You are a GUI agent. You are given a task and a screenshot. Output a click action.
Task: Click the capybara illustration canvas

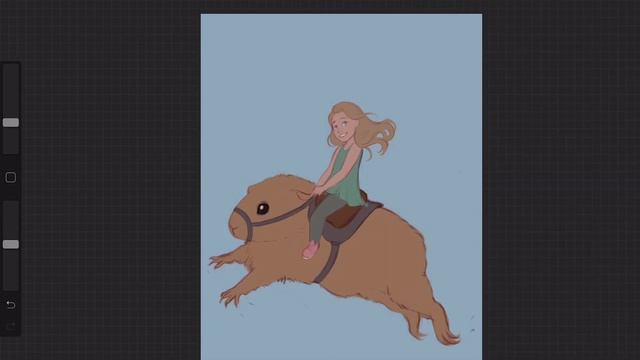pyautogui.click(x=341, y=187)
